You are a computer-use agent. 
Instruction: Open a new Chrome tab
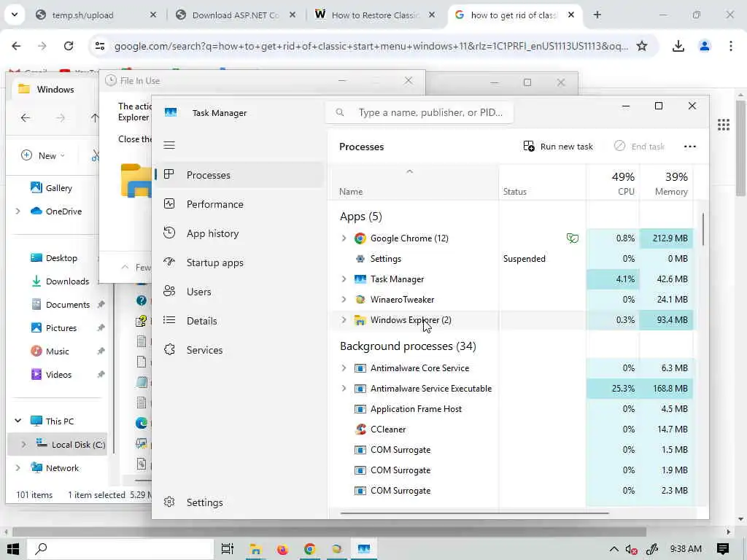click(x=597, y=15)
